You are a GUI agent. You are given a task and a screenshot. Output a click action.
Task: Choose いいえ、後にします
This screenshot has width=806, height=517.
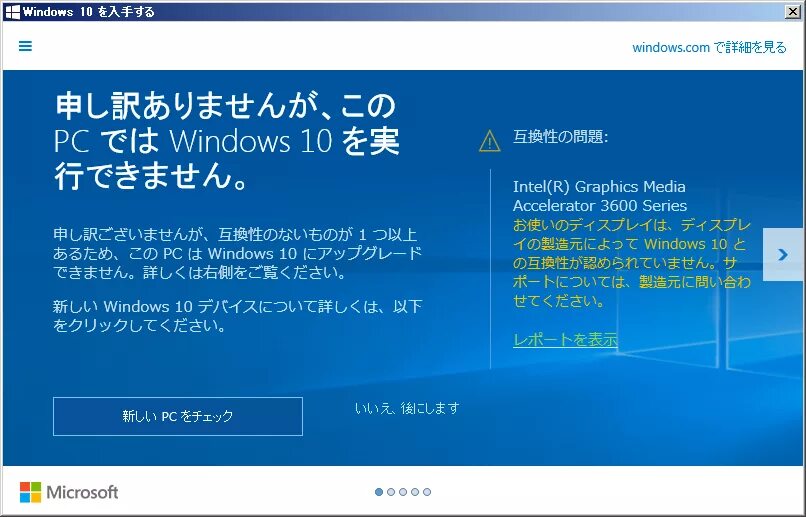(x=407, y=409)
